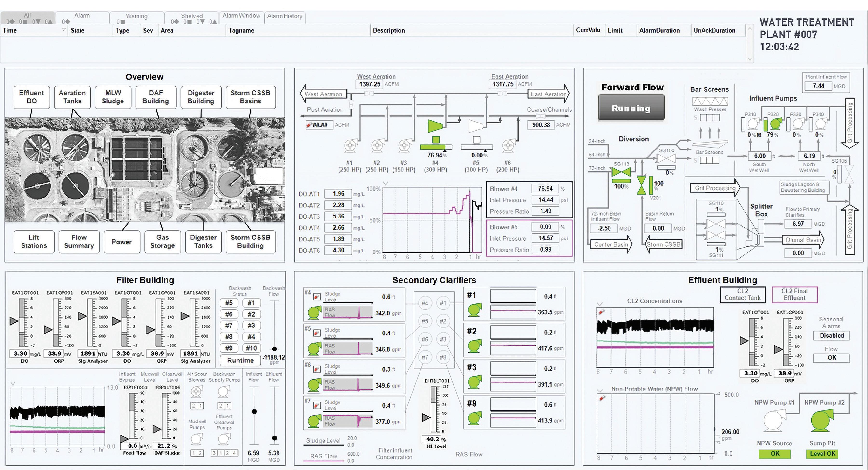The width and height of the screenshot is (868, 470).
Task: Toggle Blower #5 empty status square
Action: (476, 139)
